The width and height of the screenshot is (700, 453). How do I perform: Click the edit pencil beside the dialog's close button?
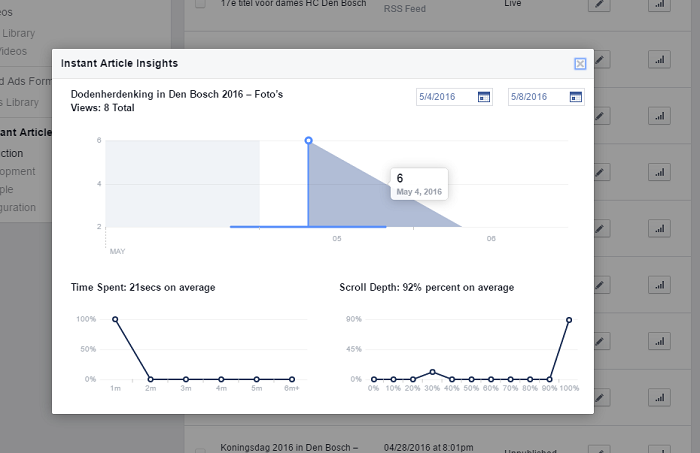pos(600,60)
